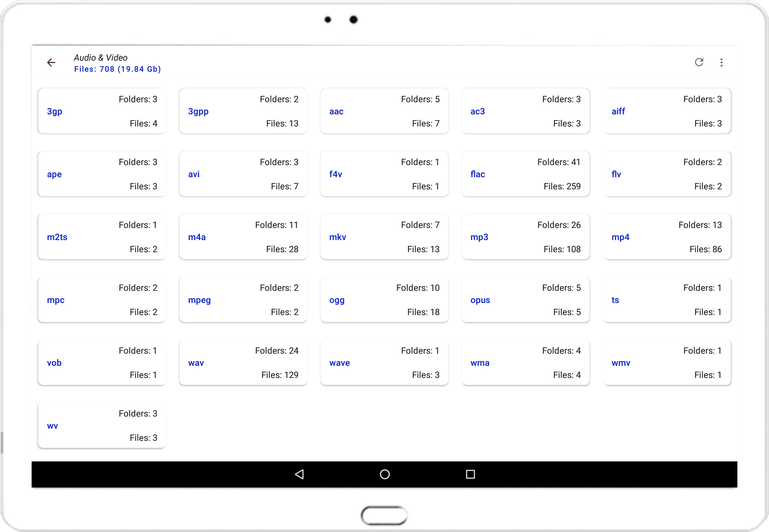Click the Files: 708 (19.84 Gb) summary

pos(118,69)
